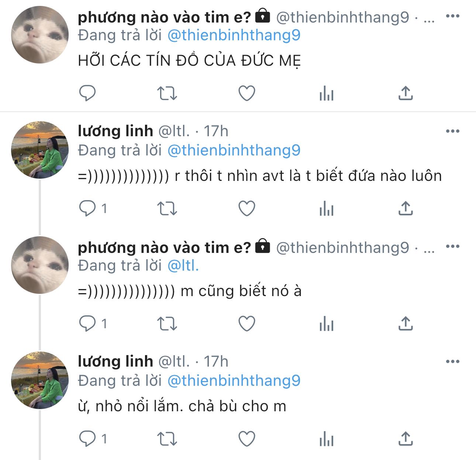
Task: Like the "m cũng biết nó à" reply
Action: [247, 324]
